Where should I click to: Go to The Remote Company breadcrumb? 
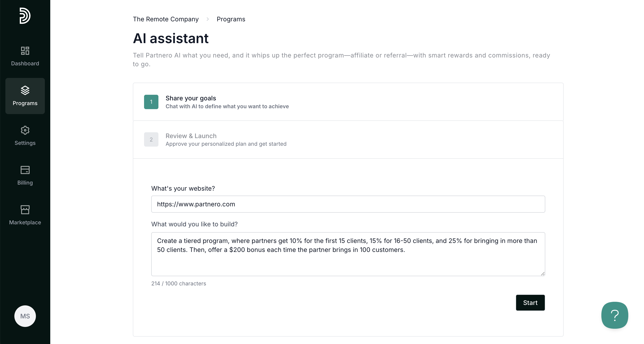click(166, 19)
